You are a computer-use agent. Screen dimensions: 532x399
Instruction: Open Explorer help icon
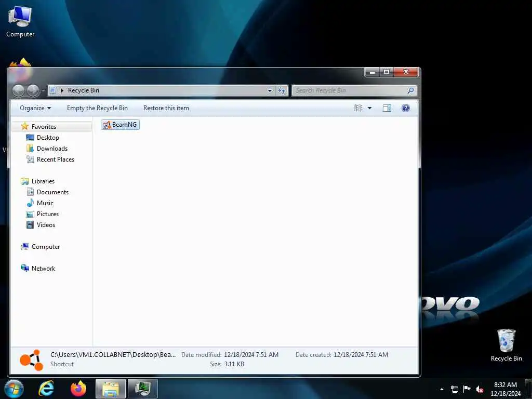pyautogui.click(x=405, y=108)
